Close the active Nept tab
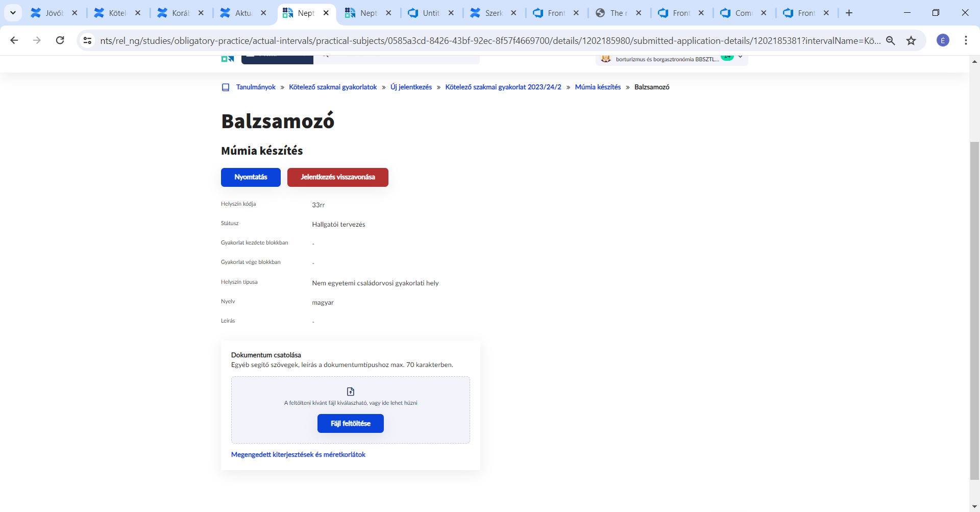 (x=326, y=13)
